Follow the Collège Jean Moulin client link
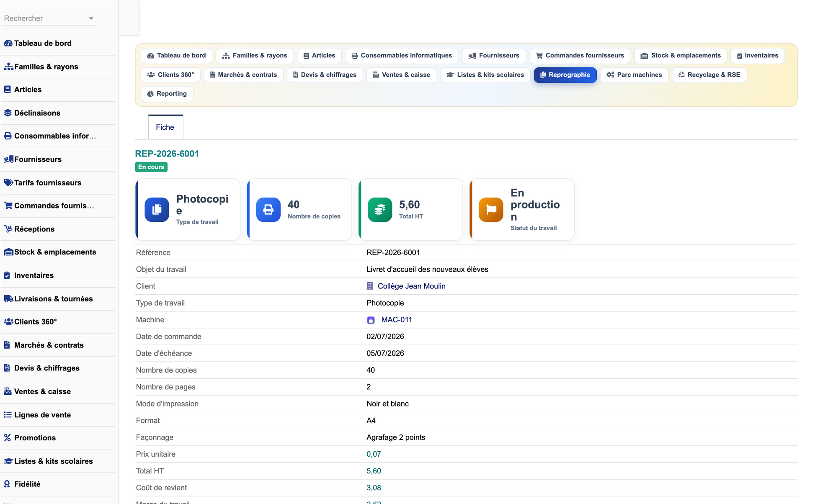 point(411,286)
